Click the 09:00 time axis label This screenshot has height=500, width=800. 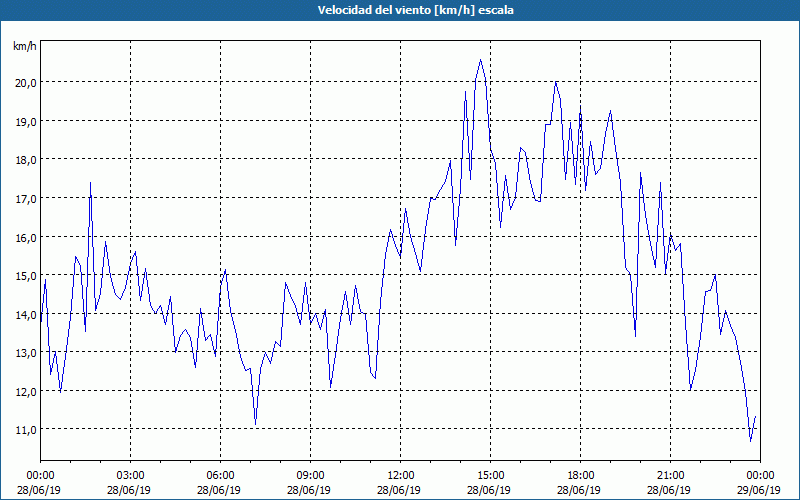pos(310,475)
